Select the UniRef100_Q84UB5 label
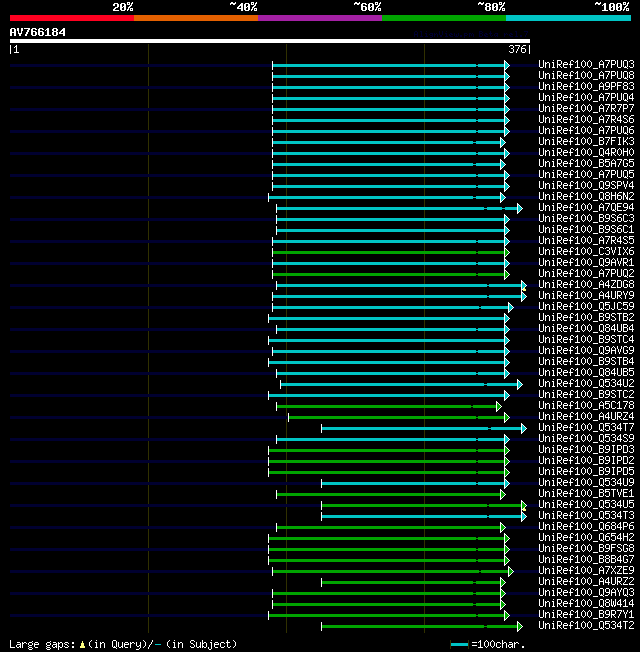 586,372
